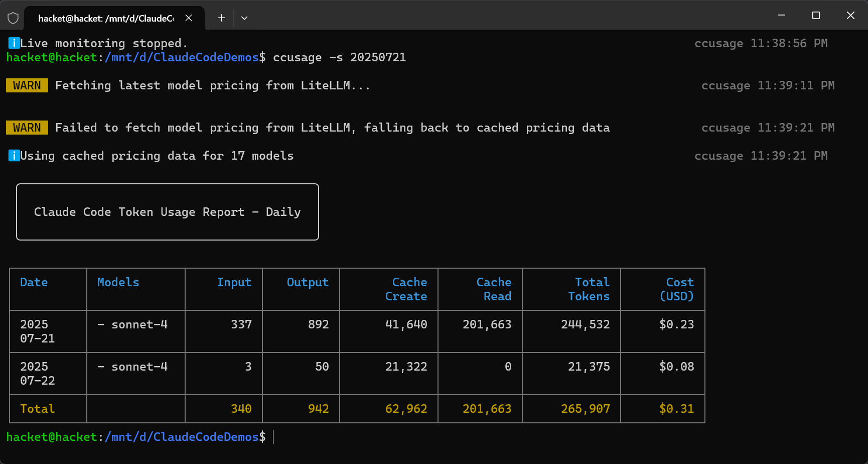Click cache read value 201,663 in 07-21 row
The width and height of the screenshot is (868, 464).
487,324
